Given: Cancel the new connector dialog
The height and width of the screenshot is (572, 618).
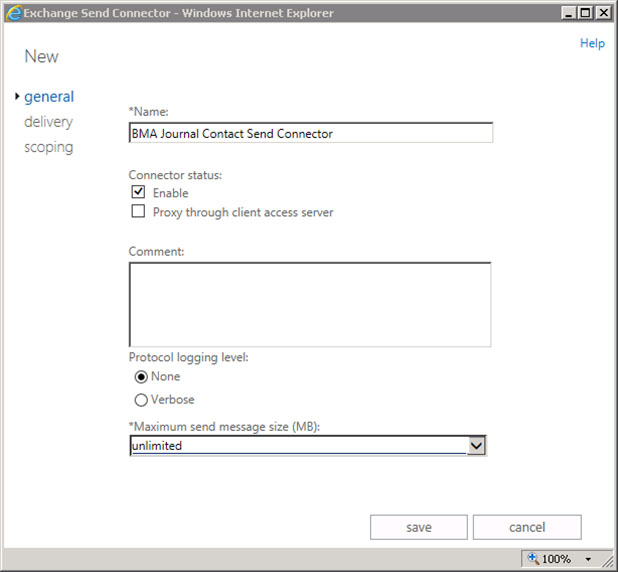Looking at the screenshot, I should coord(527,527).
